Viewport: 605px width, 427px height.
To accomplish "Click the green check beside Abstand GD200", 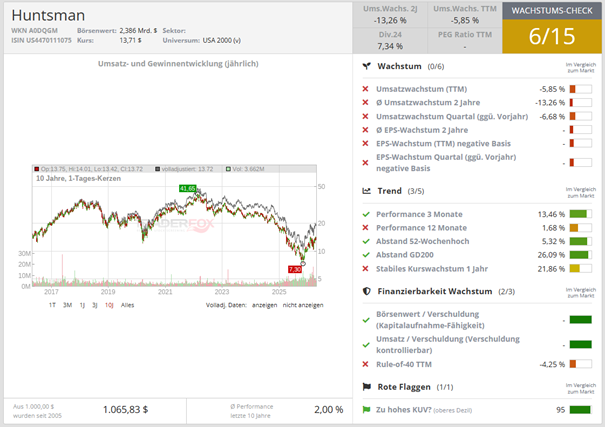I will pos(366,255).
